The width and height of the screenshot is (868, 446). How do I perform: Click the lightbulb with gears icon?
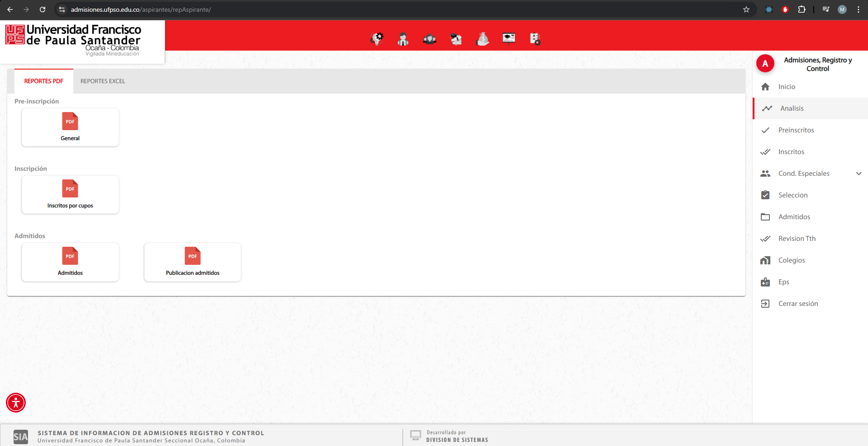(x=376, y=39)
